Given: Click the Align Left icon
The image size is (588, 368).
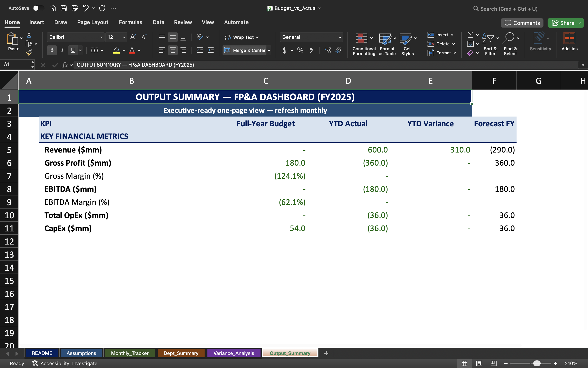Looking at the screenshot, I should (162, 50).
